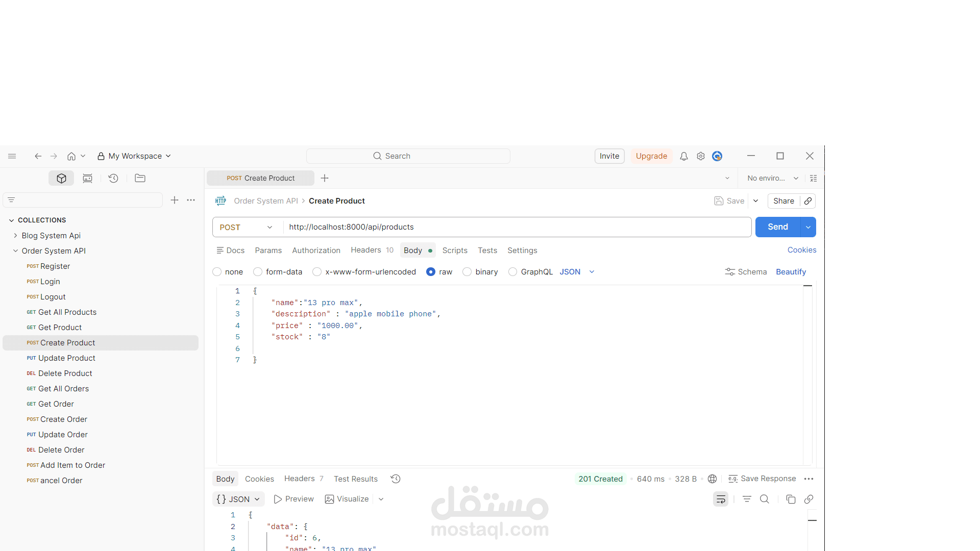Select the binary body option
Screen dimensions: 980x551
pos(467,272)
